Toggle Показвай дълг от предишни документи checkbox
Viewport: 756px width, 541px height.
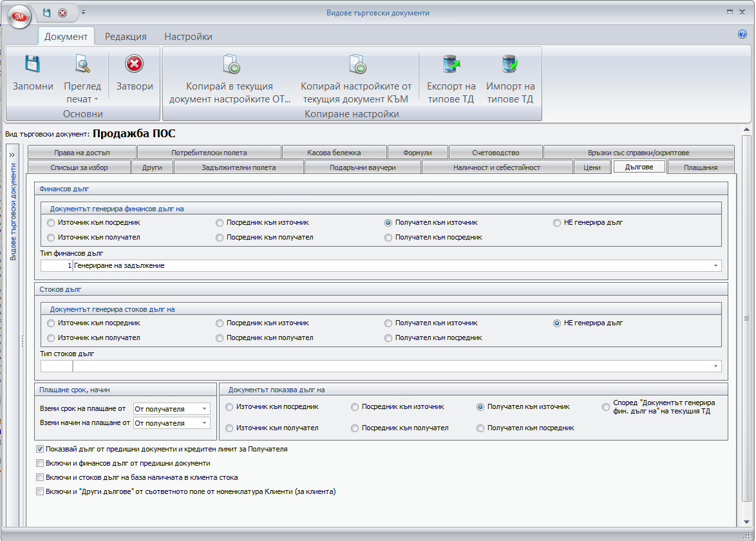point(40,450)
